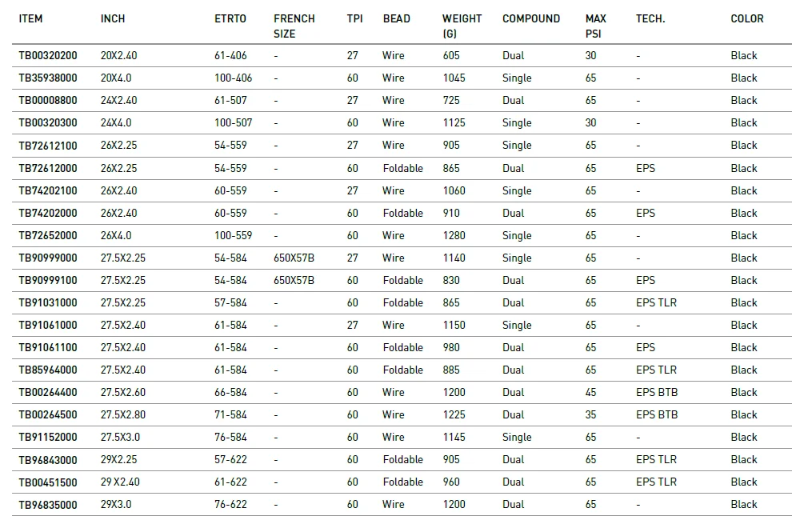Click the TPI column header
This screenshot has width=792, height=532.
354,18
